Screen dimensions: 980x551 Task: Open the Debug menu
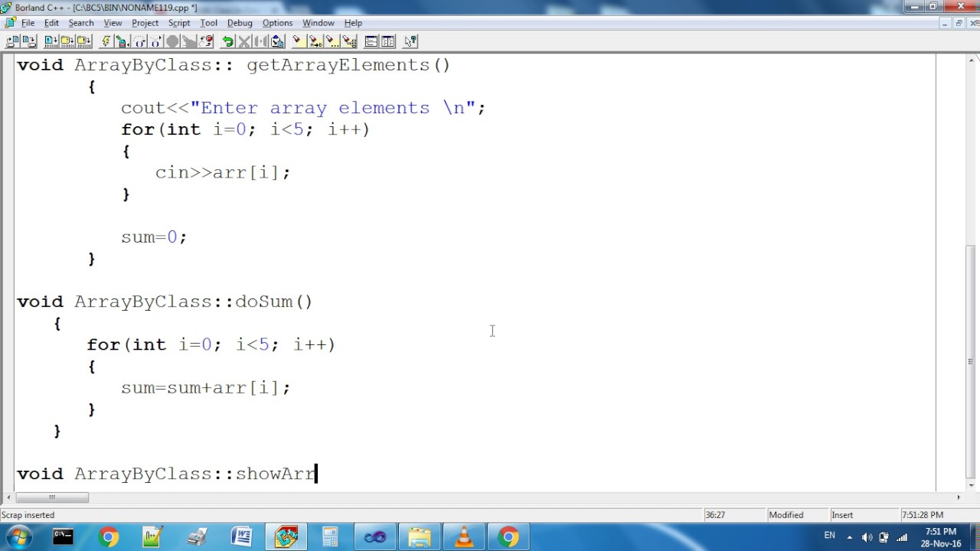click(240, 23)
